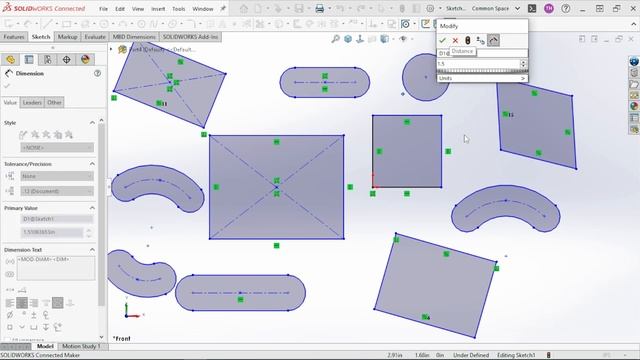Open the MBD Dimensions tab
This screenshot has width=640, height=360.
(134, 37)
